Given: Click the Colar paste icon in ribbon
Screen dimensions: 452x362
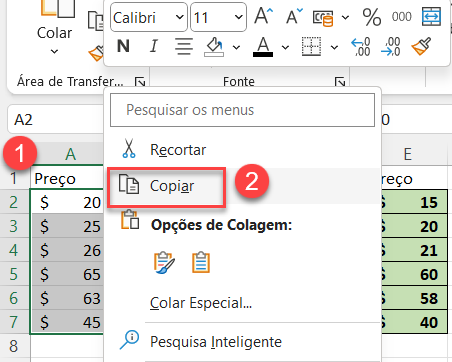Looking at the screenshot, I should [57, 9].
